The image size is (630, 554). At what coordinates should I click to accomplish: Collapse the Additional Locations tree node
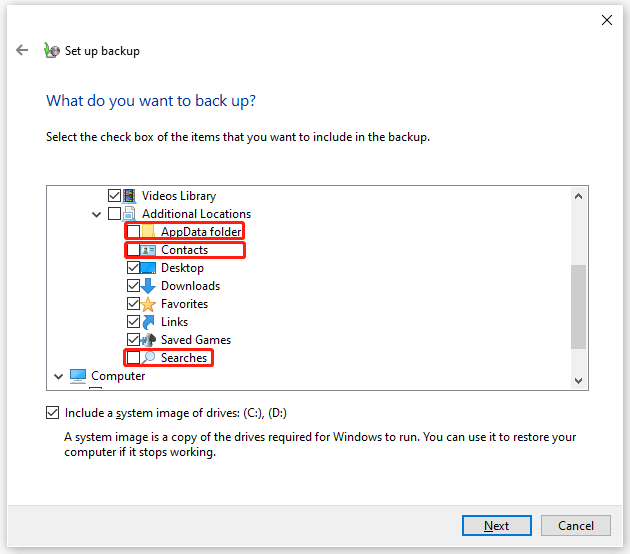[x=96, y=214]
